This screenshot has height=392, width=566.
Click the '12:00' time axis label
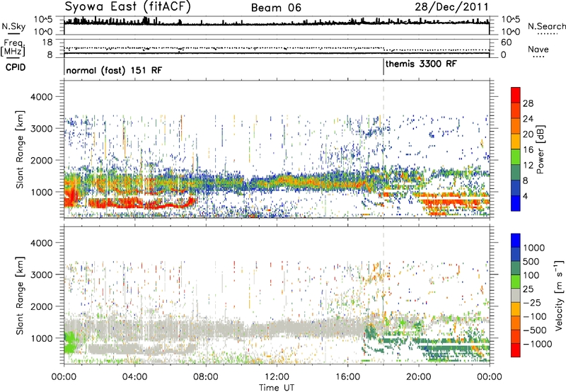tap(277, 377)
